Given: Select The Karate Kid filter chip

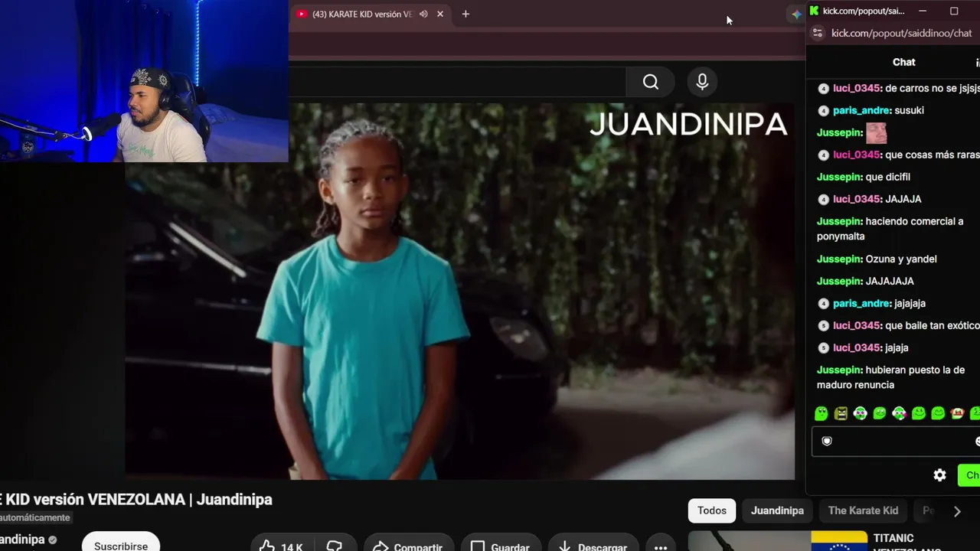Looking at the screenshot, I should coord(863,510).
